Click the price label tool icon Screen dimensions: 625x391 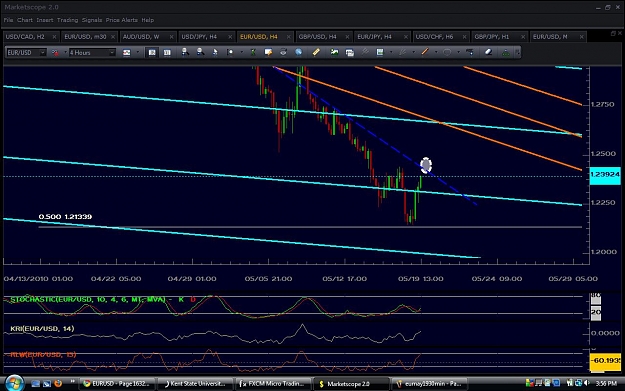[470, 52]
